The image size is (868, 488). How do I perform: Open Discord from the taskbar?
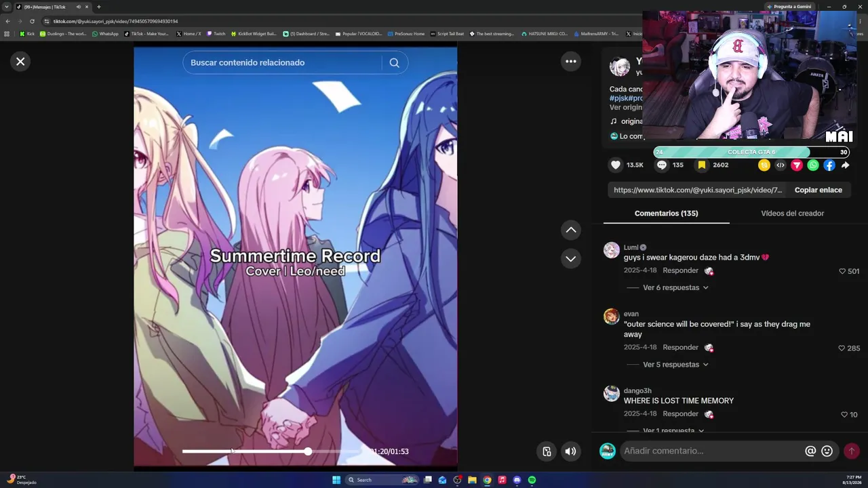click(x=517, y=480)
